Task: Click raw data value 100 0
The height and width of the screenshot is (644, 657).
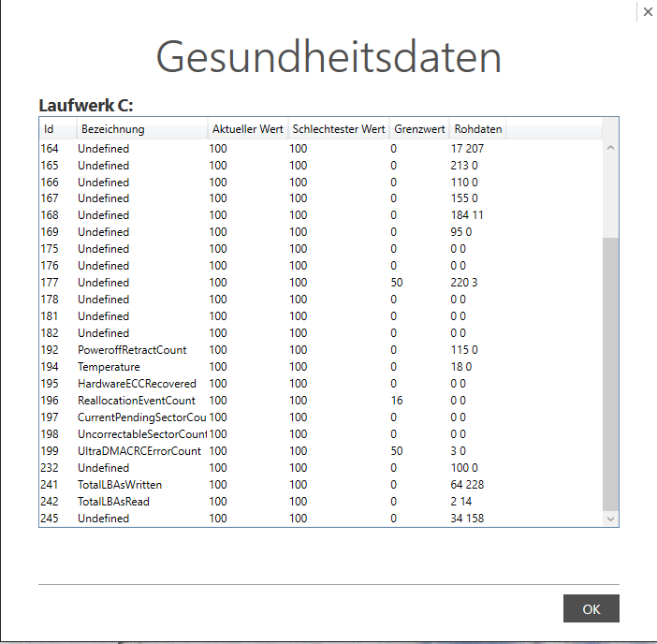Action: (464, 468)
